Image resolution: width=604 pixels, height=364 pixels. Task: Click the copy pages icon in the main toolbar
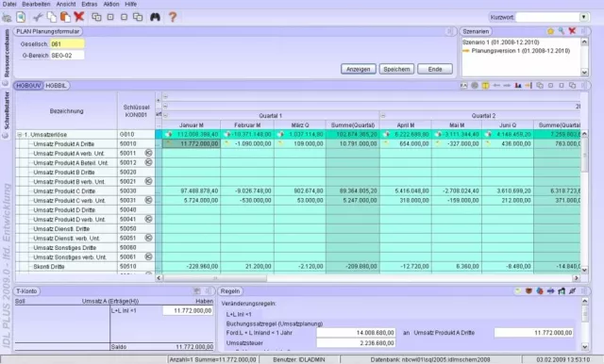(52, 17)
